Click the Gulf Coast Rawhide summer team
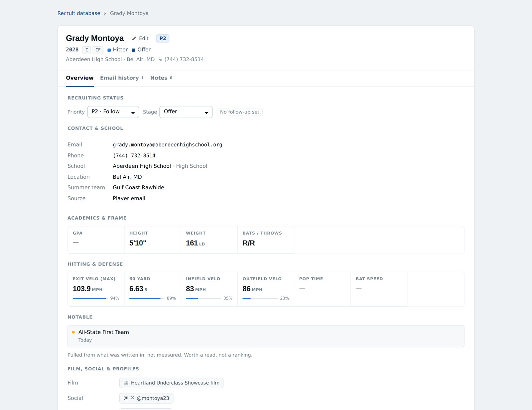 coord(139,187)
